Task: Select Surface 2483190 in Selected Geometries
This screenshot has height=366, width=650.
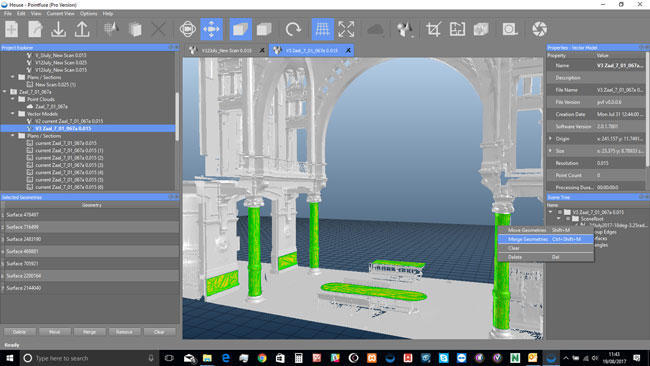Action: pos(90,239)
